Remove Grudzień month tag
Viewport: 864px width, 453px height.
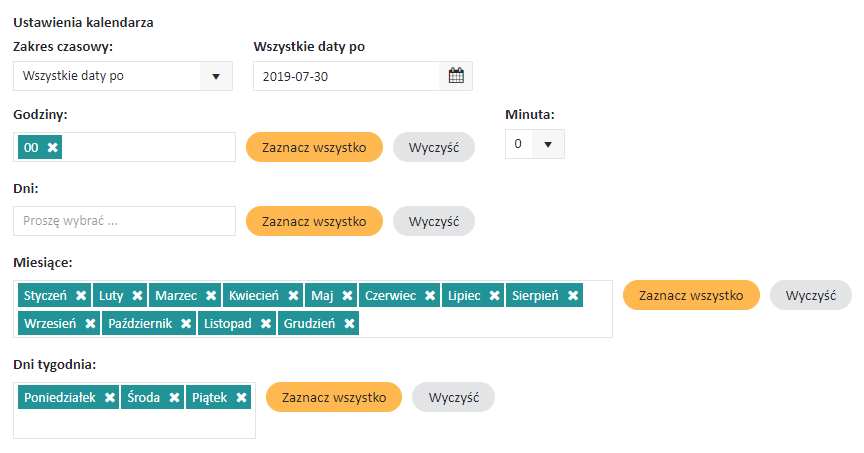click(349, 324)
